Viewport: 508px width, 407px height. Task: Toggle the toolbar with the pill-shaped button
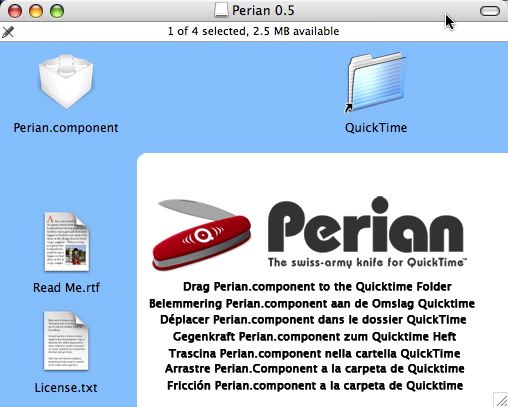490,11
